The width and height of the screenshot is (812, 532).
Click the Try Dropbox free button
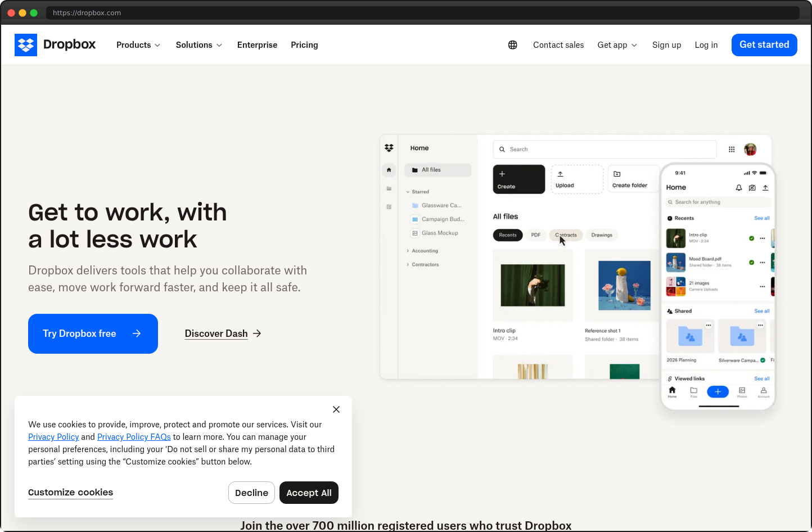point(93,333)
